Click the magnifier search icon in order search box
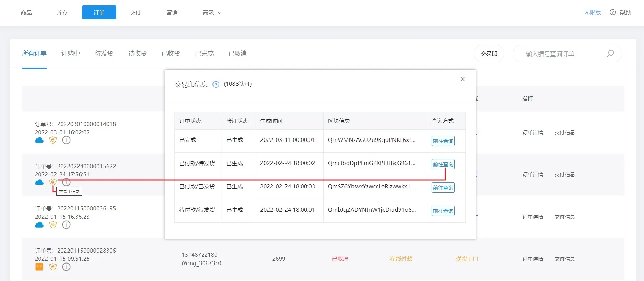 click(x=610, y=53)
